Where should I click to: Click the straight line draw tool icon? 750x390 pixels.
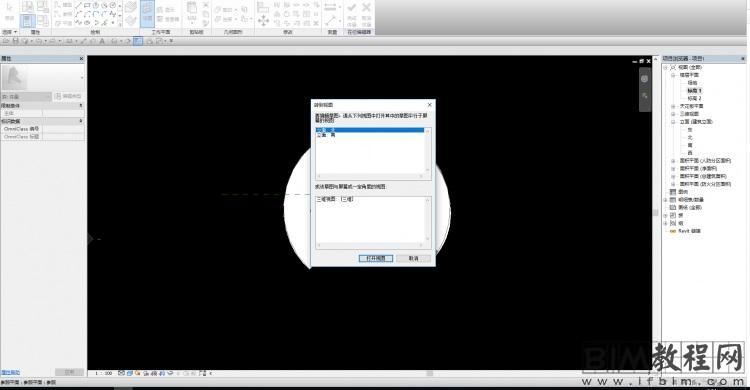[x=79, y=5]
